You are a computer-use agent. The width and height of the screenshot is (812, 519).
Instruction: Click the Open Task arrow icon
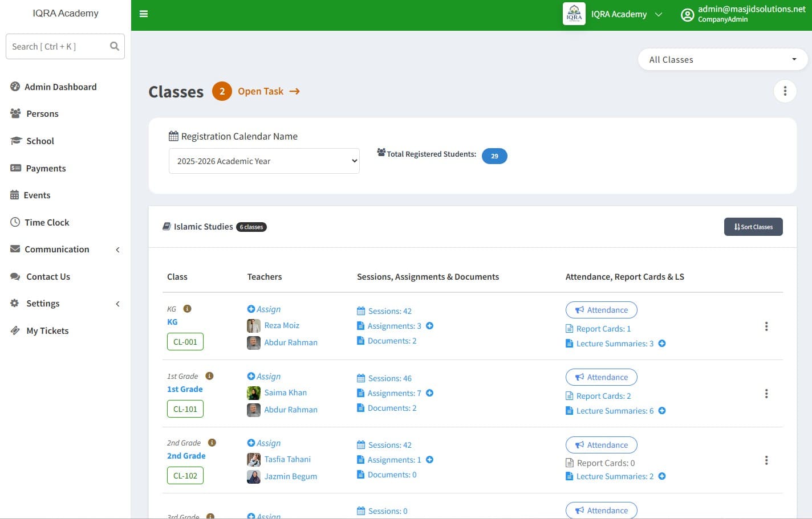tap(294, 91)
